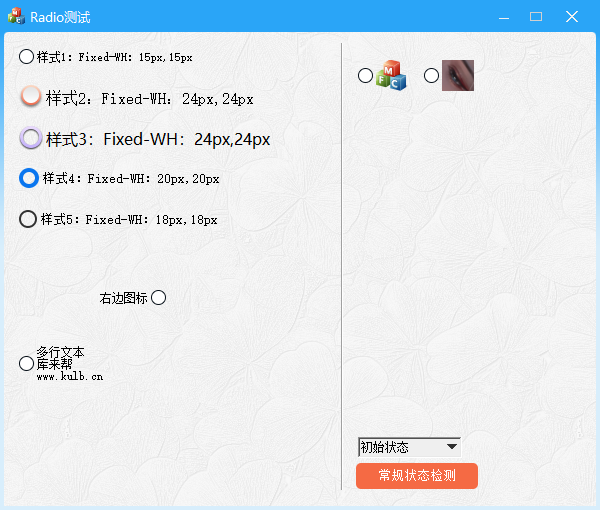Close the Radio测试 window
The image size is (600, 510).
point(572,16)
